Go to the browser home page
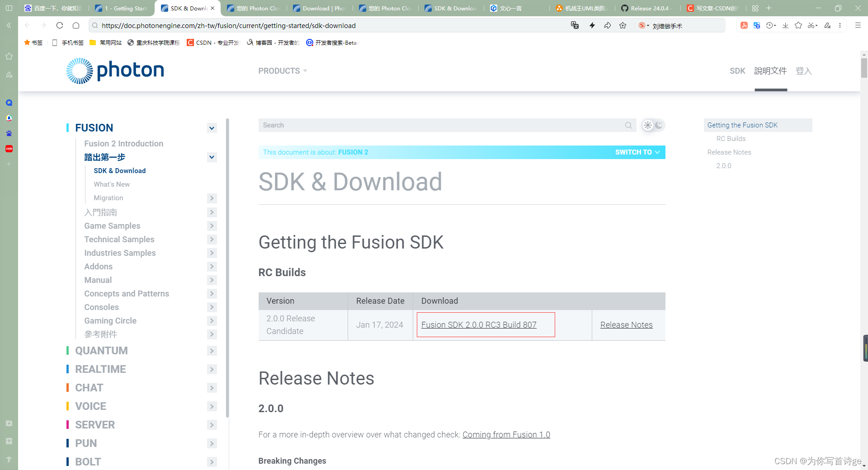Image resolution: width=868 pixels, height=470 pixels. point(76,25)
